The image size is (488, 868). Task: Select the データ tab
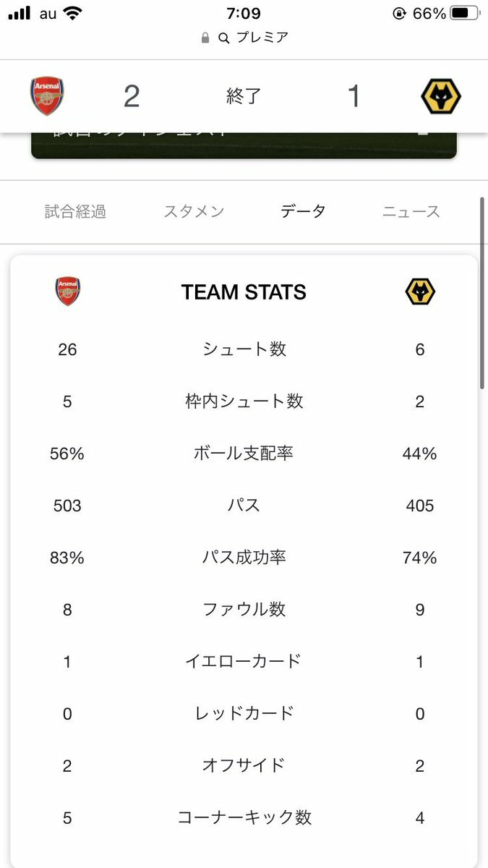[x=304, y=211]
